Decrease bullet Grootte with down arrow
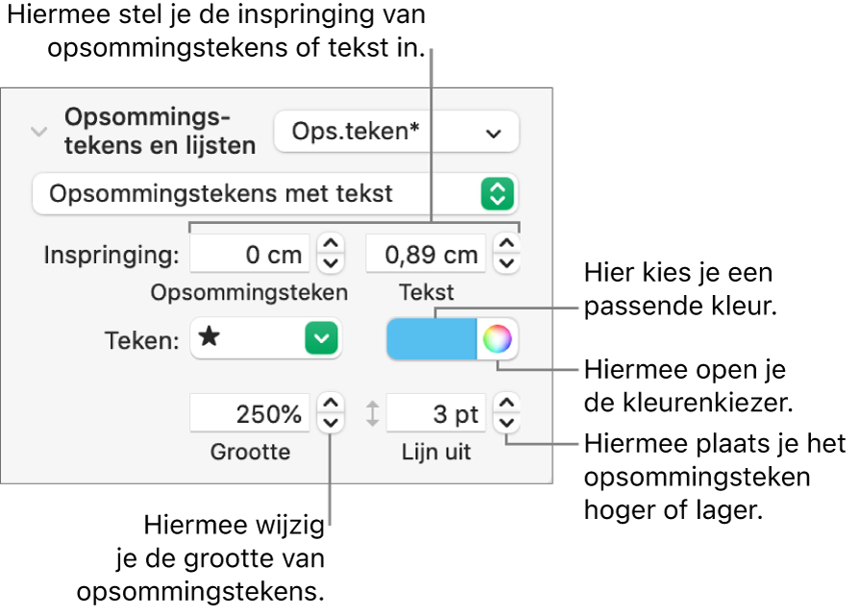859x616 pixels. coord(330,422)
